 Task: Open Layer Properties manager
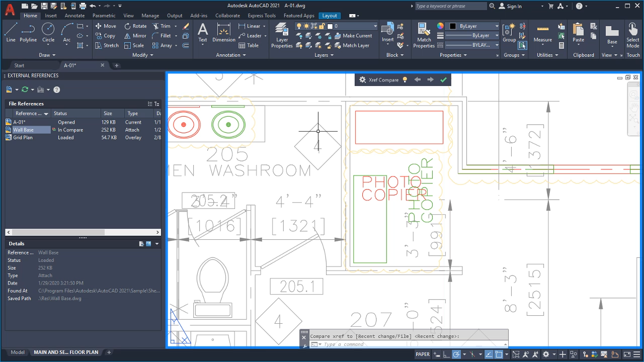[x=281, y=35]
